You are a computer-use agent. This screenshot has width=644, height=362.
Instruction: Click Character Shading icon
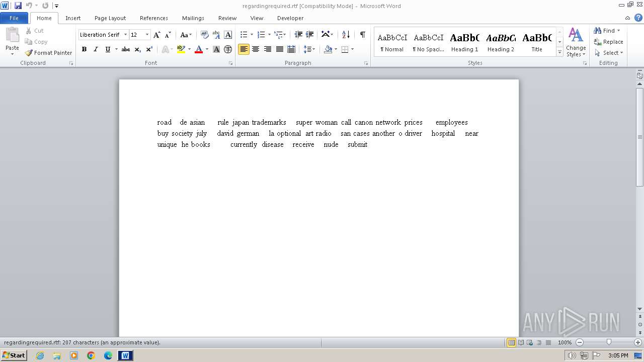(216, 49)
